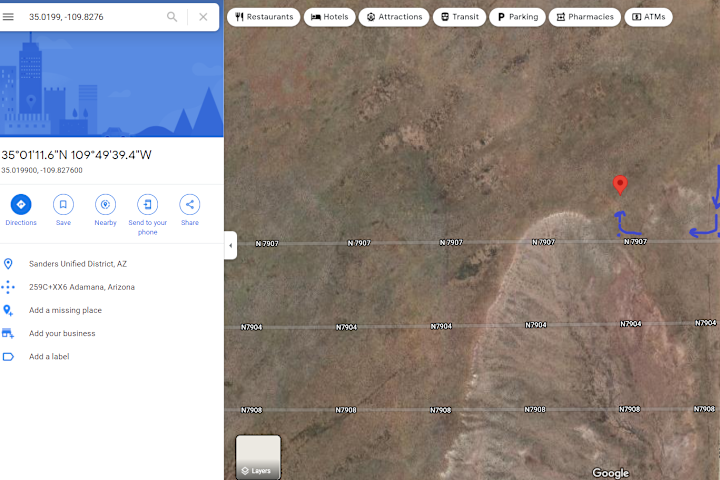Viewport: 720px width, 480px height.
Task: Select Add a missing place
Action: click(65, 310)
